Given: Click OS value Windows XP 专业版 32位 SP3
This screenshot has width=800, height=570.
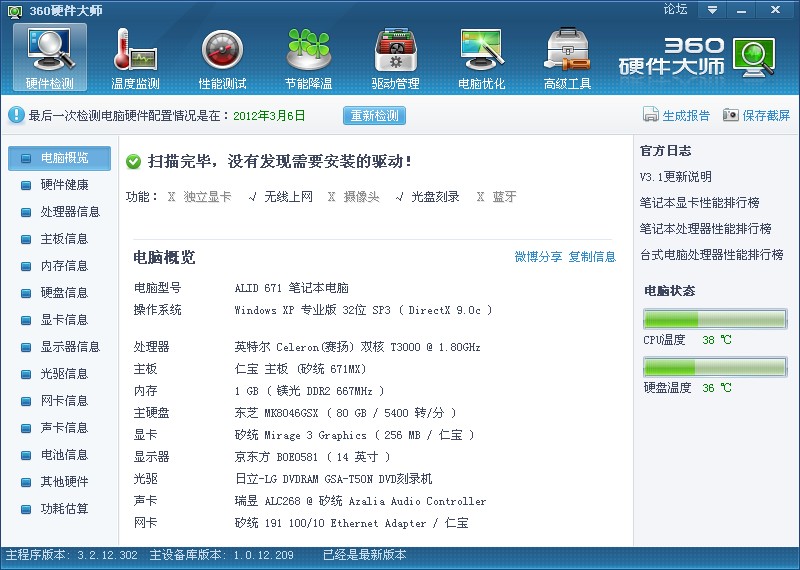Looking at the screenshot, I should 363,310.
